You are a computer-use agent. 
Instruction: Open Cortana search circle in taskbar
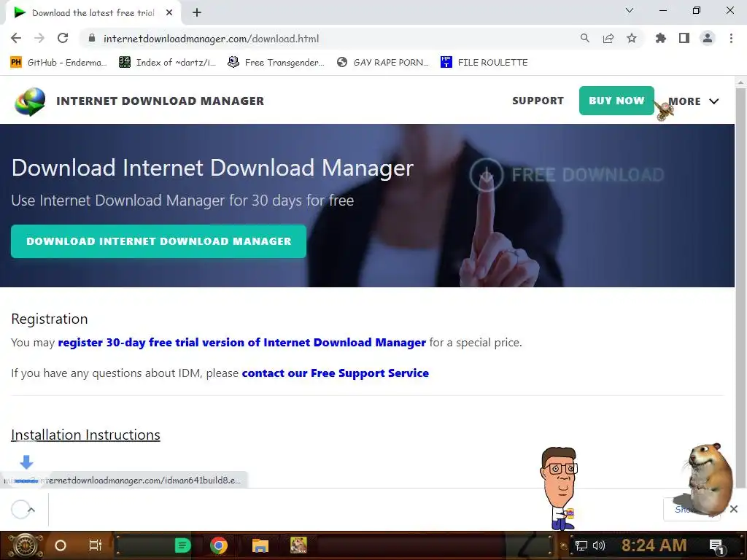click(x=61, y=545)
